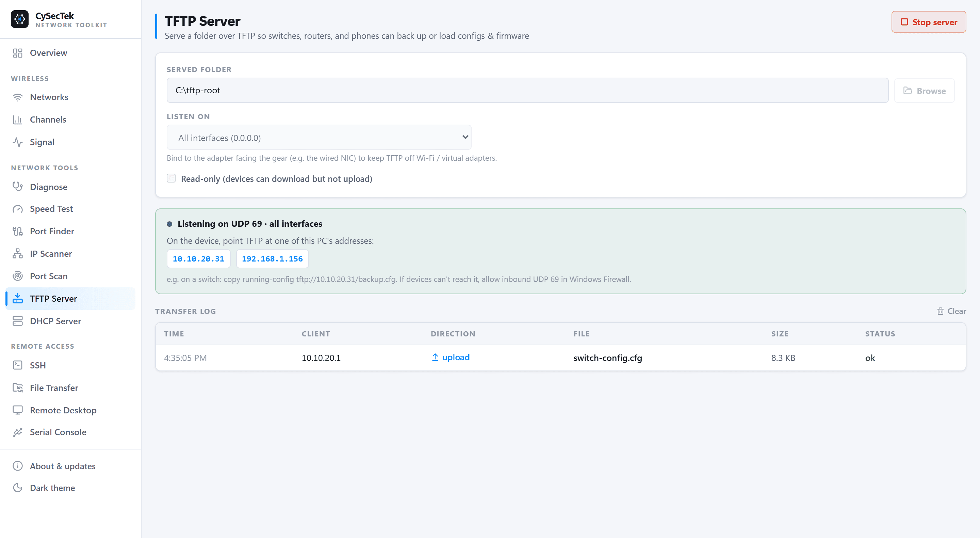
Task: Click the DIRECTION column header
Action: (453, 334)
